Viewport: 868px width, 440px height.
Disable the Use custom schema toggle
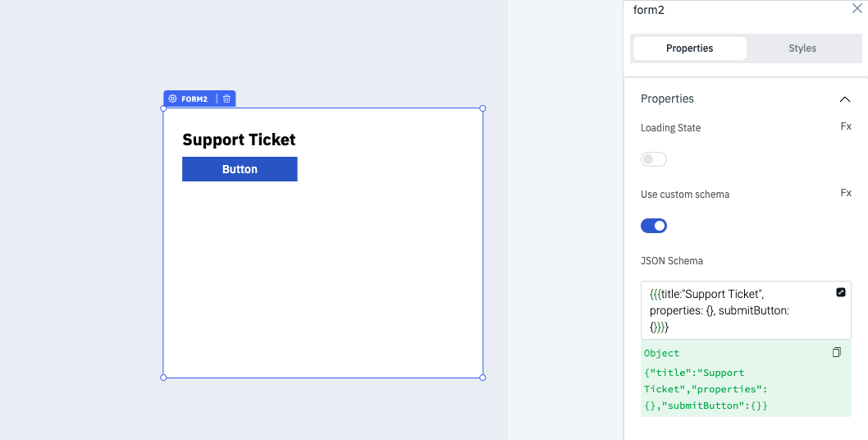click(654, 226)
